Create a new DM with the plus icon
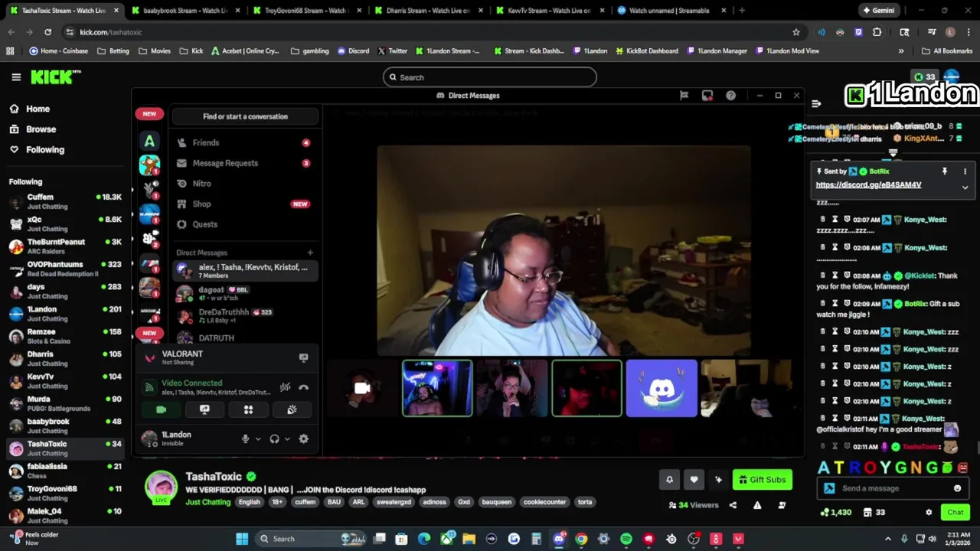The image size is (980, 551). click(310, 253)
